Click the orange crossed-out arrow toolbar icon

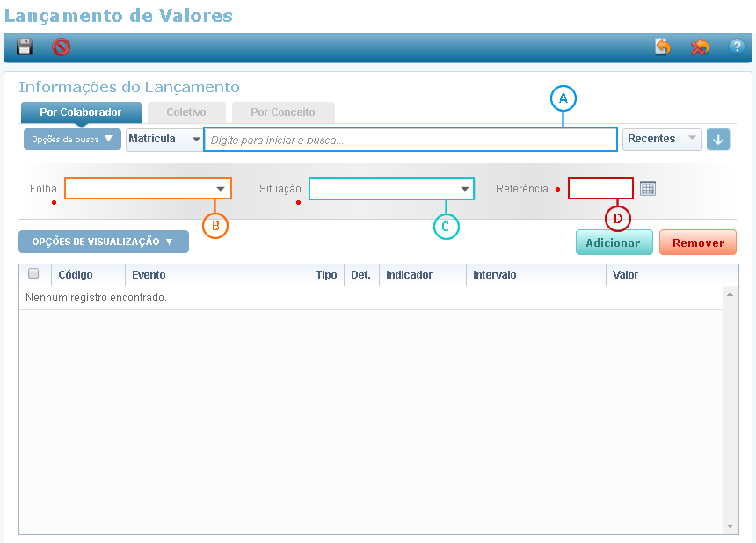click(700, 47)
